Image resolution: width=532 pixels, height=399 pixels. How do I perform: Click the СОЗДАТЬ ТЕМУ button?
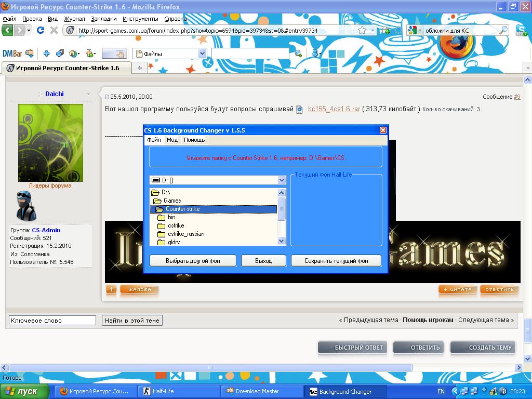point(483,348)
